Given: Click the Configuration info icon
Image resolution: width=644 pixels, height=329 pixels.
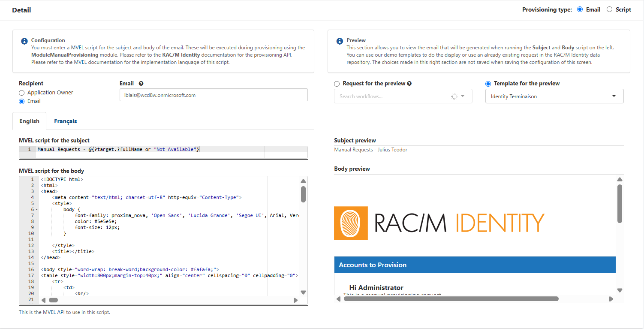Looking at the screenshot, I should [24, 41].
